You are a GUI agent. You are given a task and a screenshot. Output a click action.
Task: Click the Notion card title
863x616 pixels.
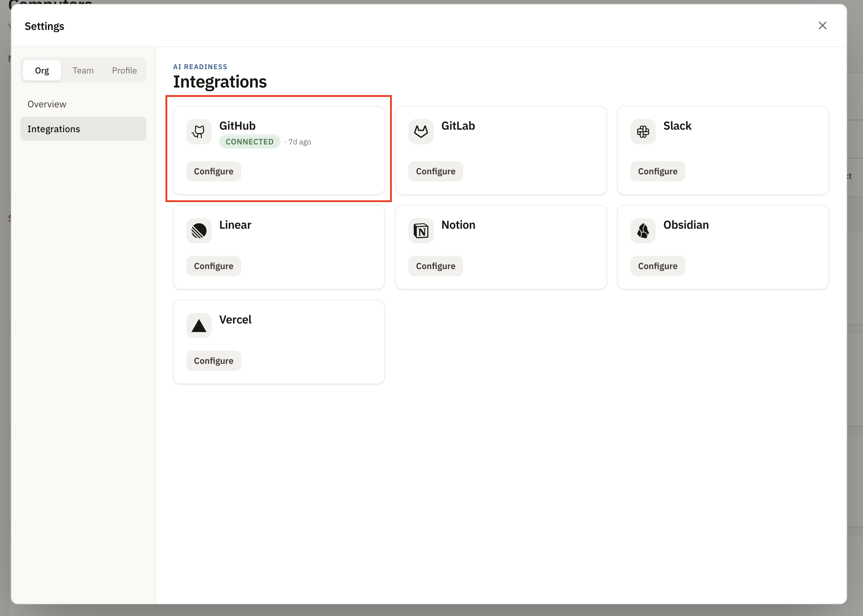point(459,224)
